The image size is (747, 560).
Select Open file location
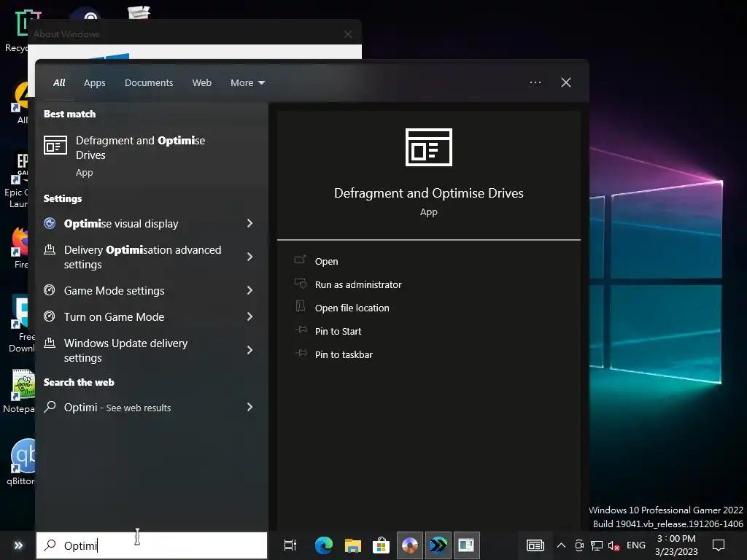(352, 308)
